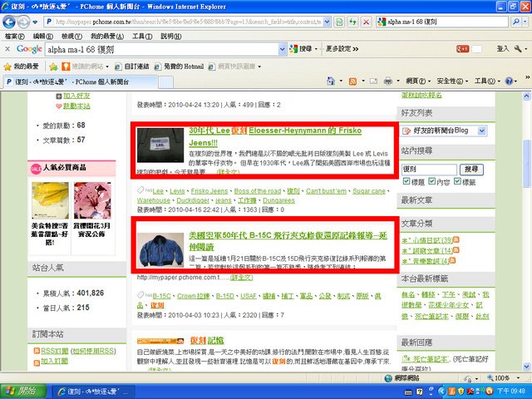Click the cherry blossom product thumbnail

pyautogui.click(x=92, y=200)
